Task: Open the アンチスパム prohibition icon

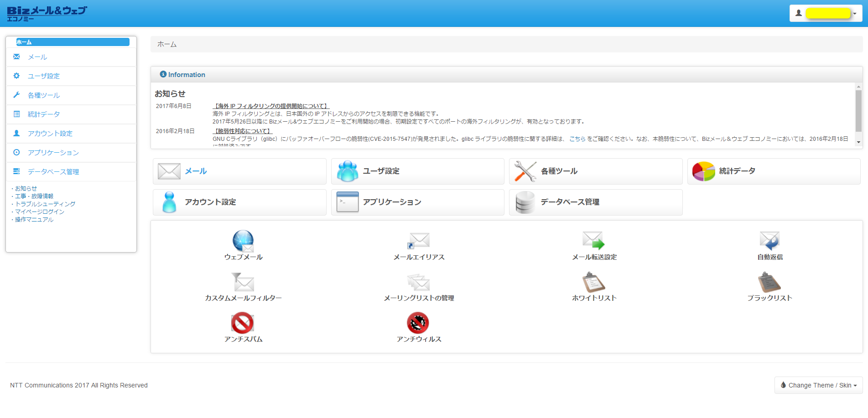Action: click(x=243, y=323)
